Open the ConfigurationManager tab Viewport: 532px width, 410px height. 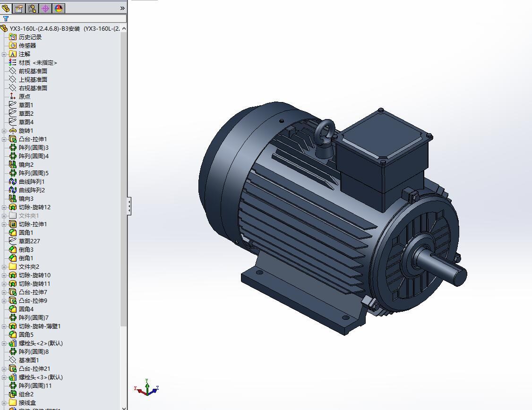[32, 8]
